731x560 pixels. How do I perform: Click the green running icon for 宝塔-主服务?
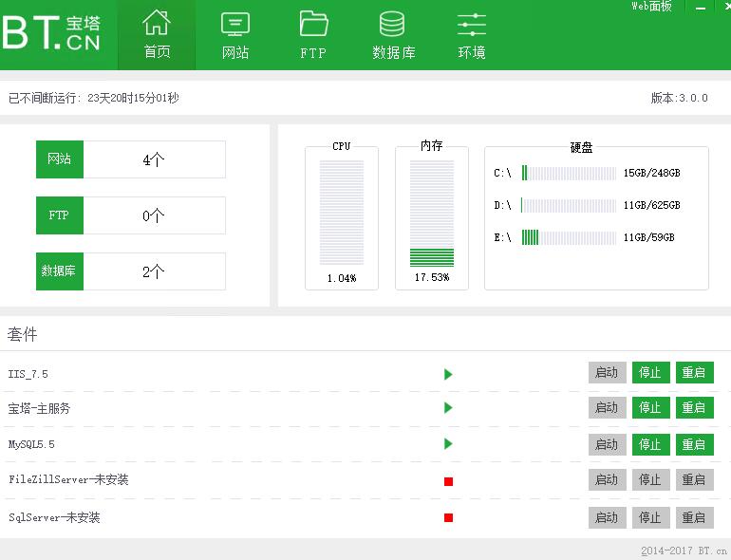click(x=448, y=408)
